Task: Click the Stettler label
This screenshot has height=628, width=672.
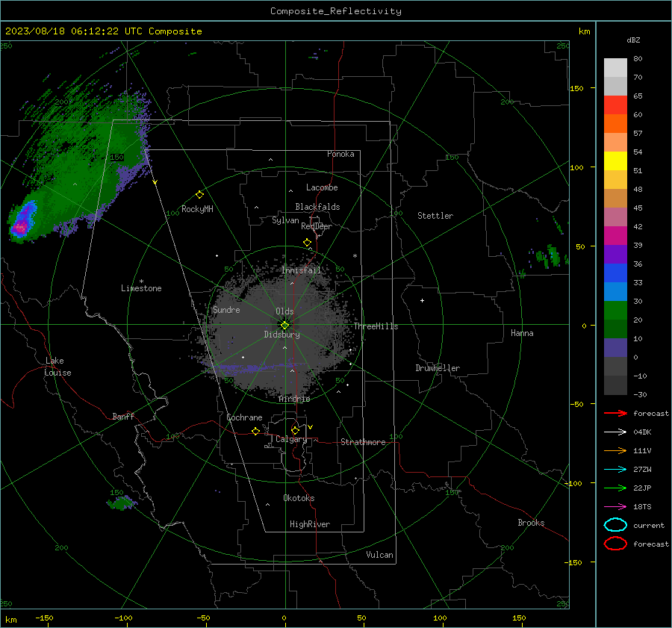Action: coord(435,216)
